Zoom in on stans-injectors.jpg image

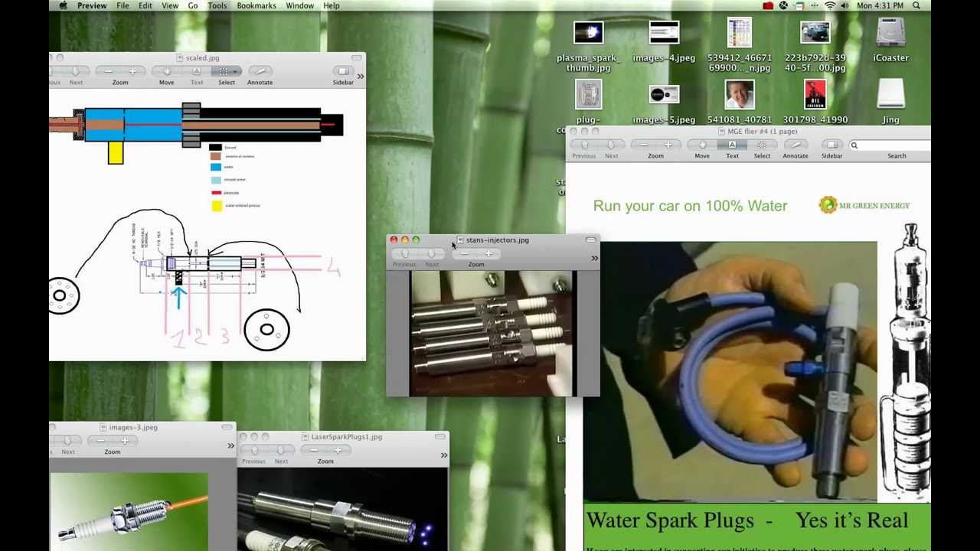coord(488,253)
